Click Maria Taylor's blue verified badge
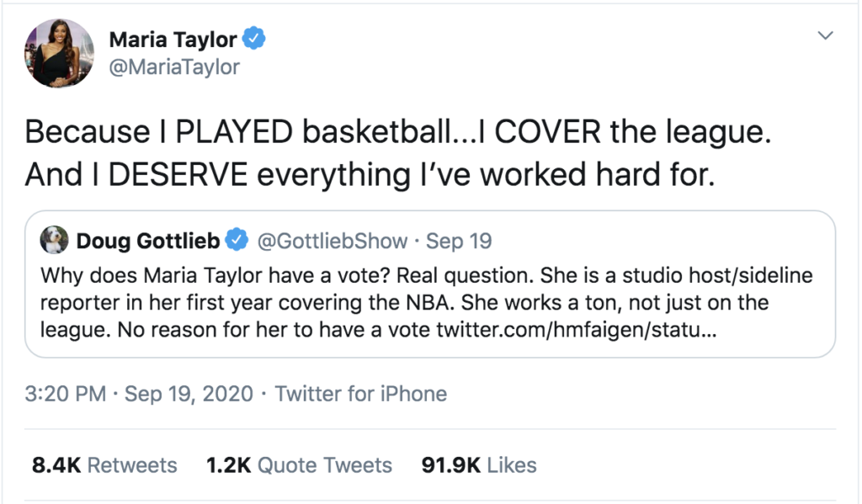 [x=255, y=39]
